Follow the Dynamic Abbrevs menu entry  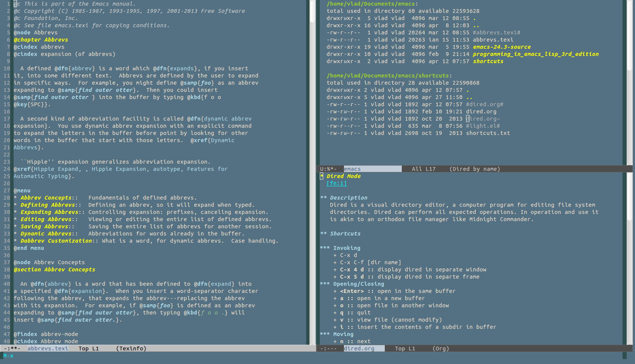click(46, 234)
